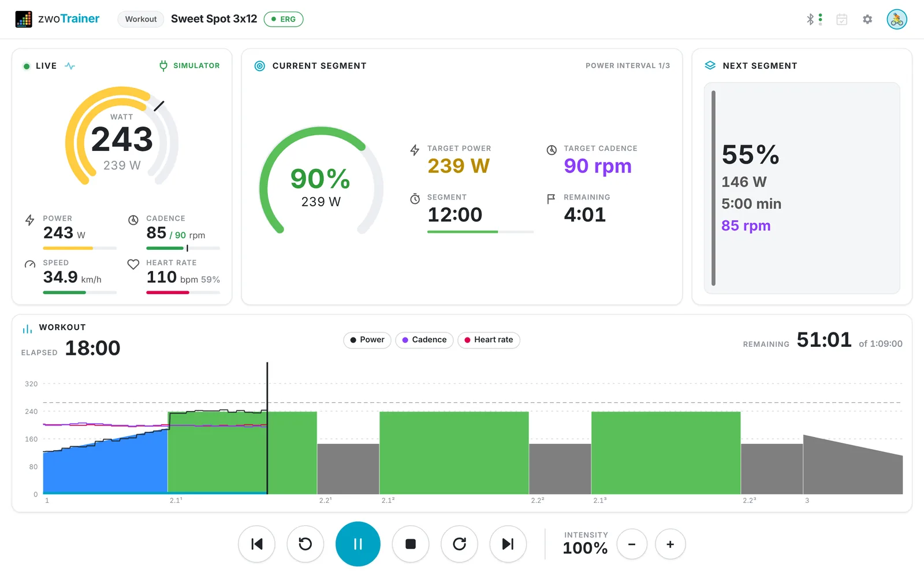Click the target power lightning icon
This screenshot has height=578, width=924.
pos(415,150)
